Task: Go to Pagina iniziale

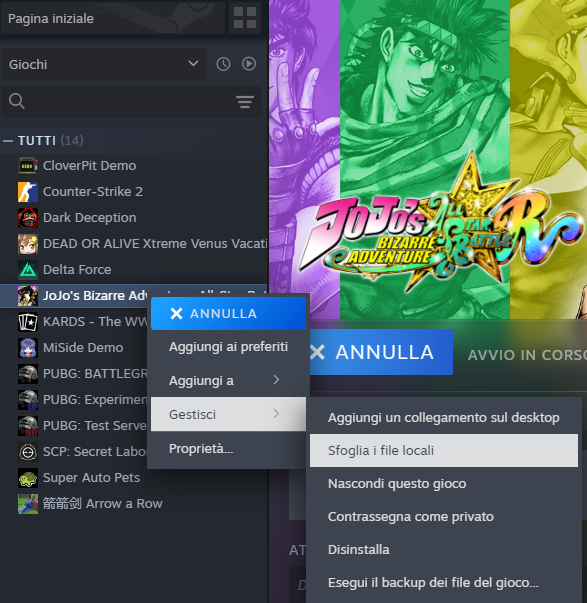Action: pyautogui.click(x=113, y=18)
